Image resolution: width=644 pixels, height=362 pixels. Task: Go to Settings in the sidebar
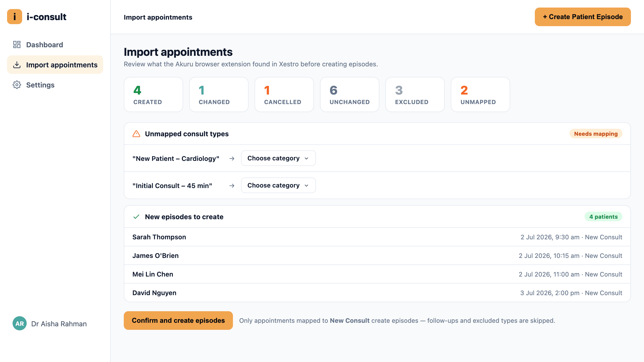(55, 85)
